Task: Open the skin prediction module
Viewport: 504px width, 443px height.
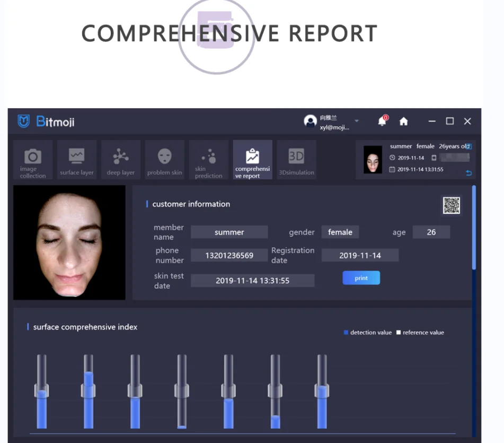Action: pyautogui.click(x=209, y=160)
